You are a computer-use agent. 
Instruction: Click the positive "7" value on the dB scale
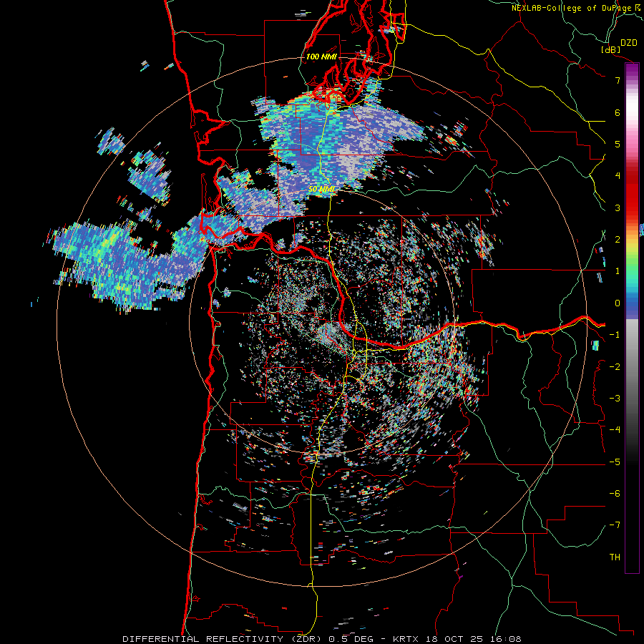point(618,80)
